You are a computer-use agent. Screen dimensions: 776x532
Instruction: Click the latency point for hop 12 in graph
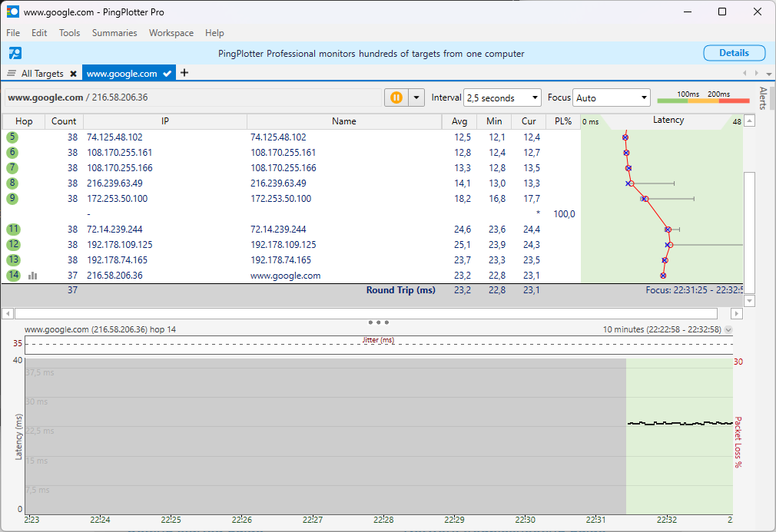670,245
